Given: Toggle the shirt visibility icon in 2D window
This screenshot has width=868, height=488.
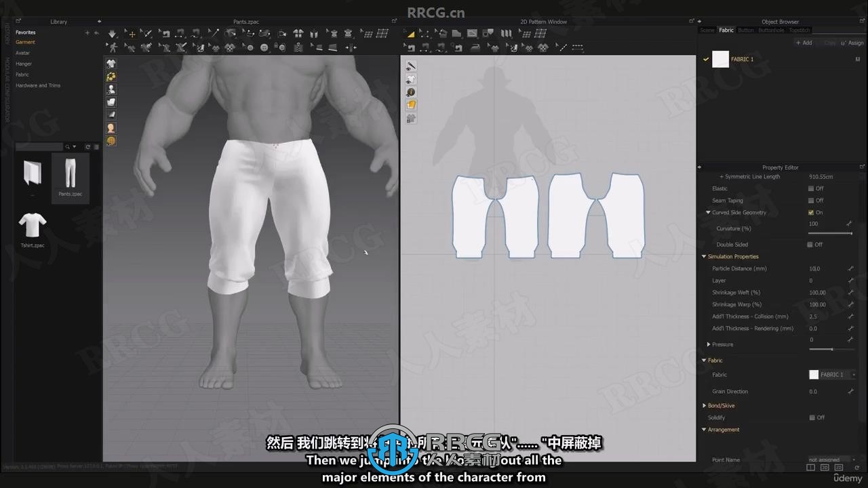Looking at the screenshot, I should point(411,79).
